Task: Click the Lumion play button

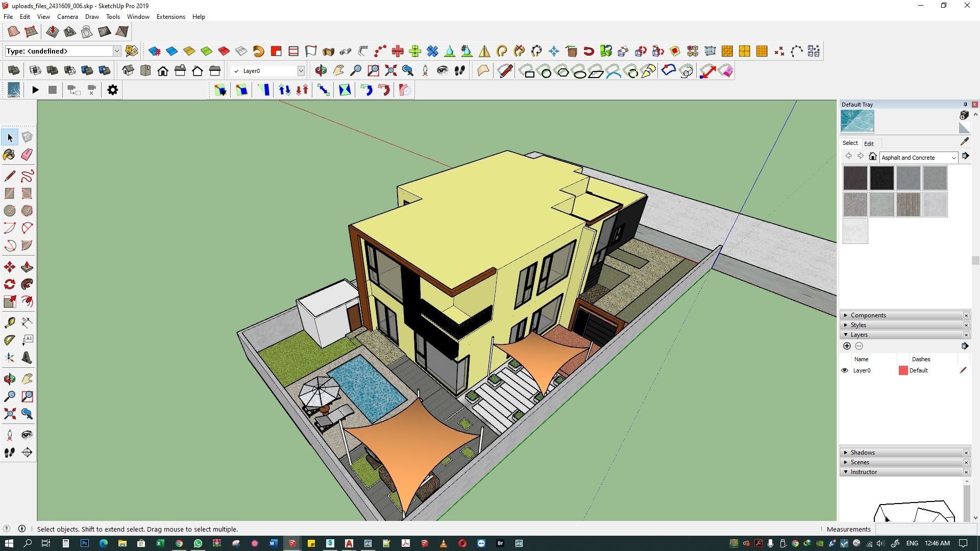Action: [x=35, y=90]
